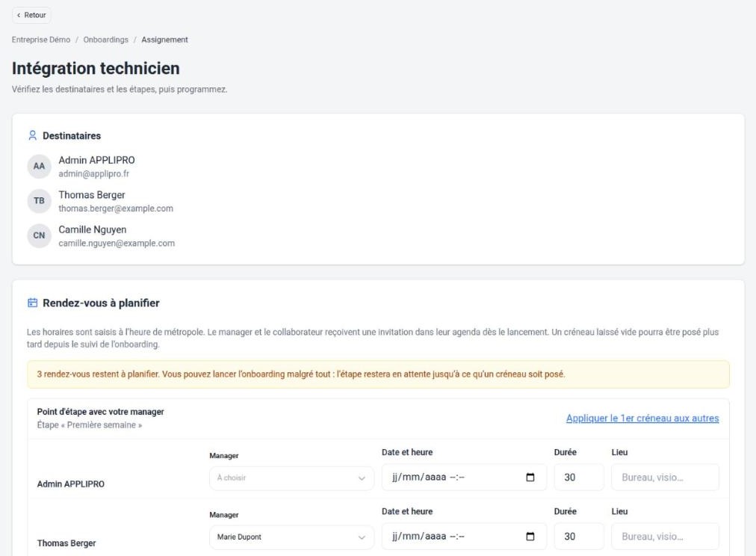756x556 pixels.
Task: Click the calendar icon beside Rendez-vous à planifier
Action: (32, 303)
